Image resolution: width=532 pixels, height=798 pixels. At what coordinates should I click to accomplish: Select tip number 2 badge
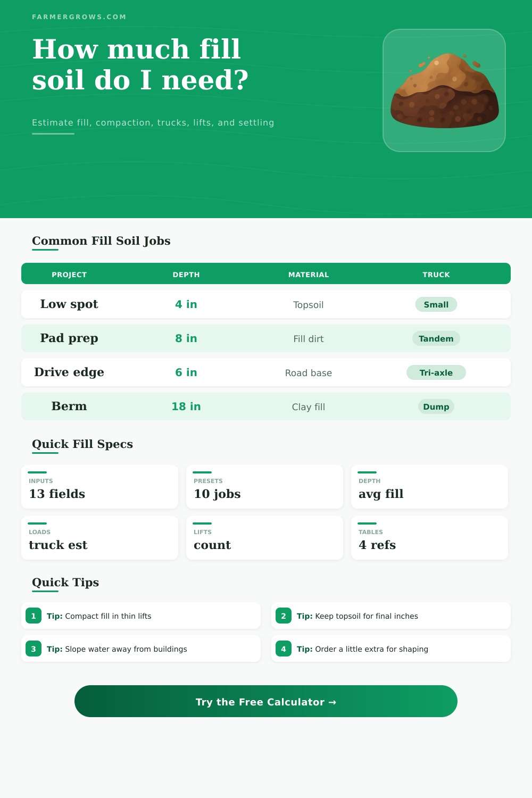click(x=284, y=616)
